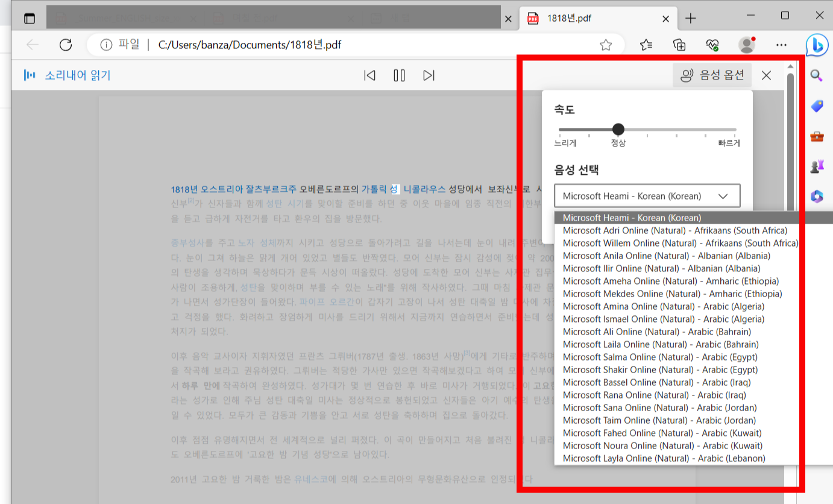Viewport: 833px width, 504px height.
Task: Open voice options (음성 옵션) button
Action: click(x=712, y=75)
